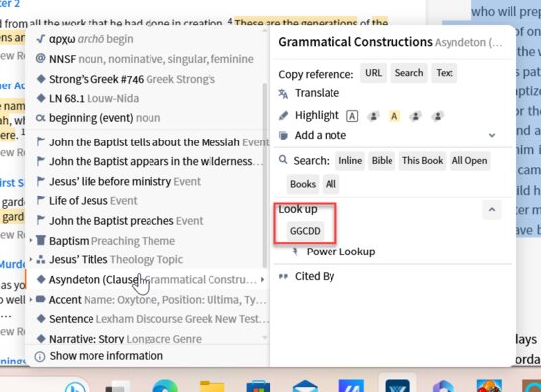Look up in GGCDD
This screenshot has height=392, width=541.
pos(305,231)
